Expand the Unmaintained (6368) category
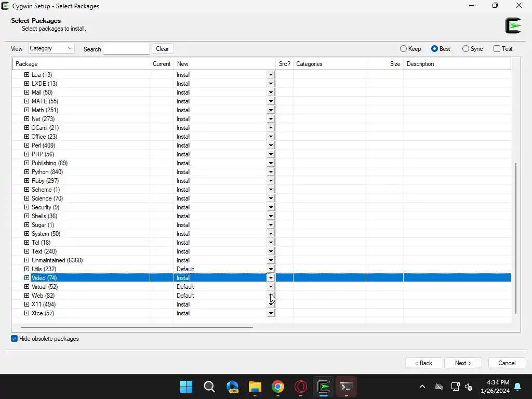Viewport: 532px width, 399px height. point(27,260)
